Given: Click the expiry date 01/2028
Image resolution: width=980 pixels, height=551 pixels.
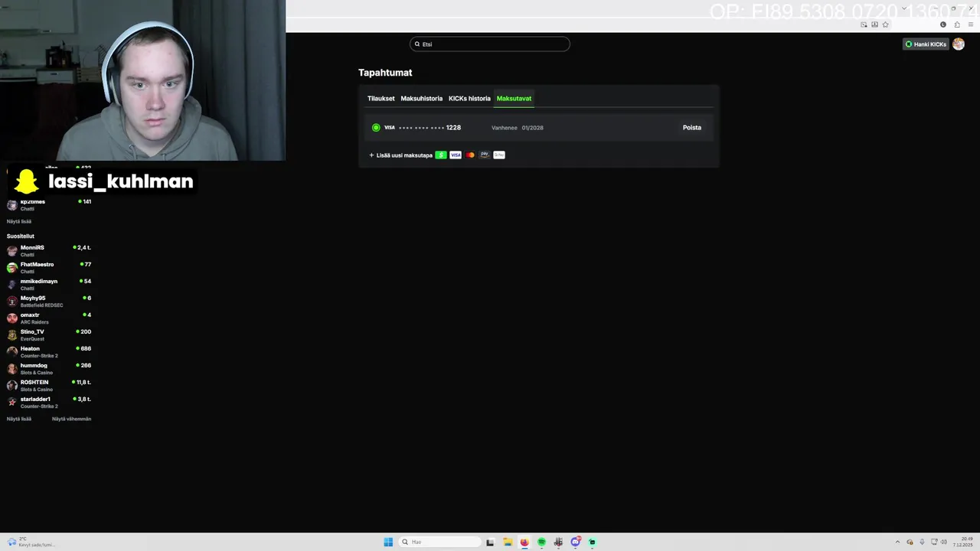Looking at the screenshot, I should [532, 128].
